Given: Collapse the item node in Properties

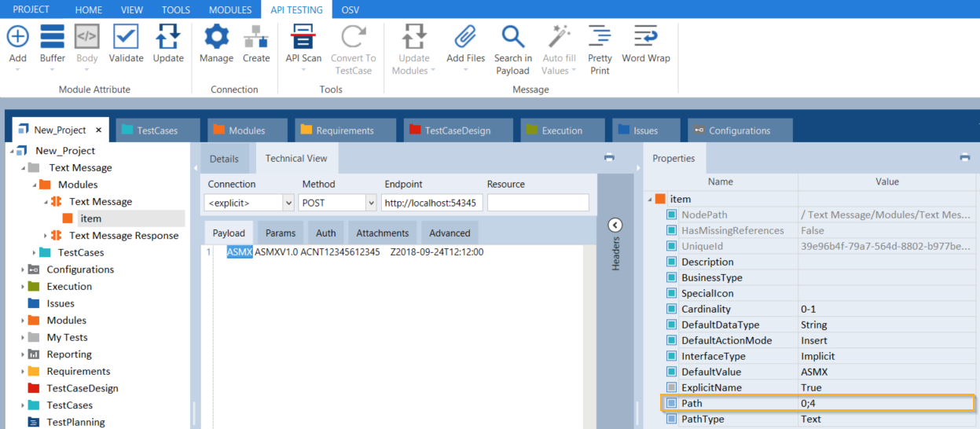Looking at the screenshot, I should click(x=650, y=200).
